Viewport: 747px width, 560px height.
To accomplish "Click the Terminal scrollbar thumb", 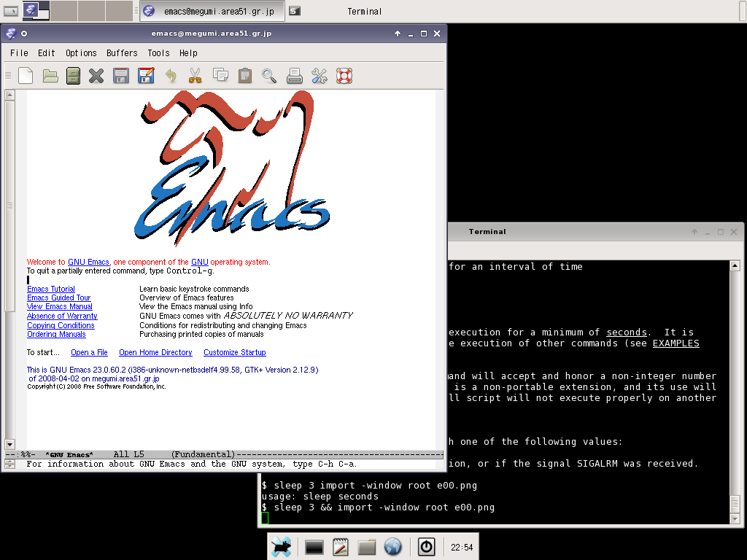I will (x=735, y=503).
